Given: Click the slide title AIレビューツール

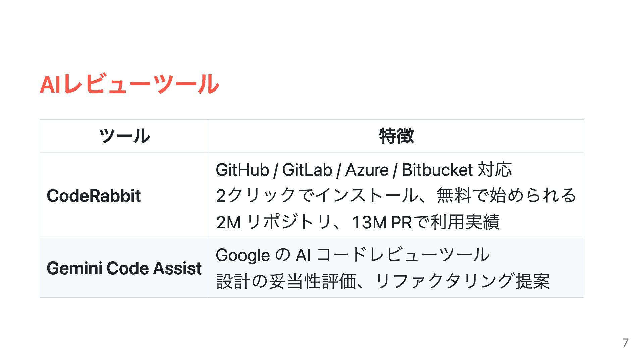Looking at the screenshot, I should tap(129, 84).
